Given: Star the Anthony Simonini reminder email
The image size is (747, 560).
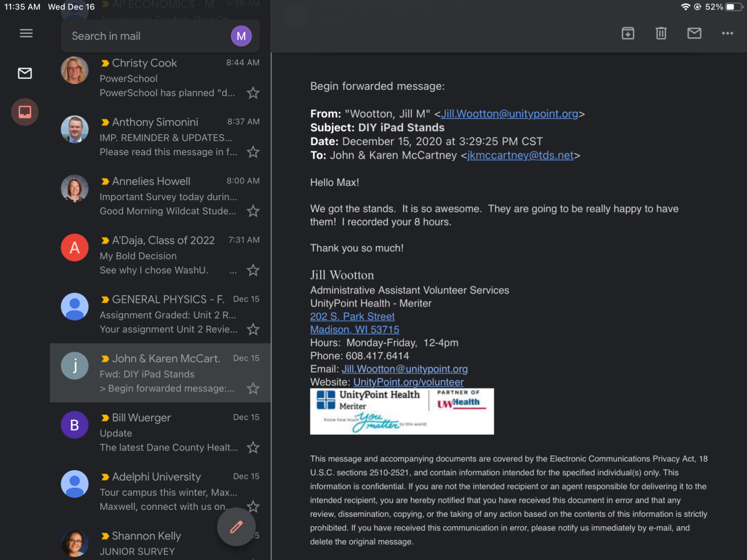Looking at the screenshot, I should pos(253,152).
